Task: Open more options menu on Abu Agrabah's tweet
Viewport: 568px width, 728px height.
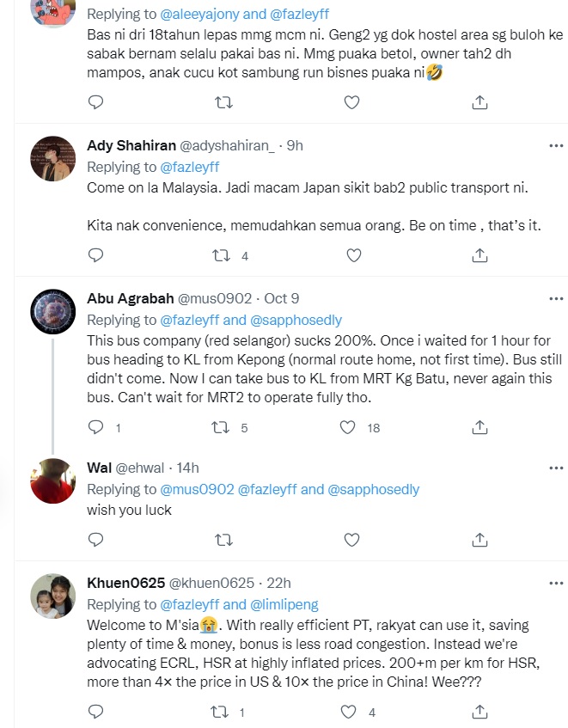Action: pos(556,298)
